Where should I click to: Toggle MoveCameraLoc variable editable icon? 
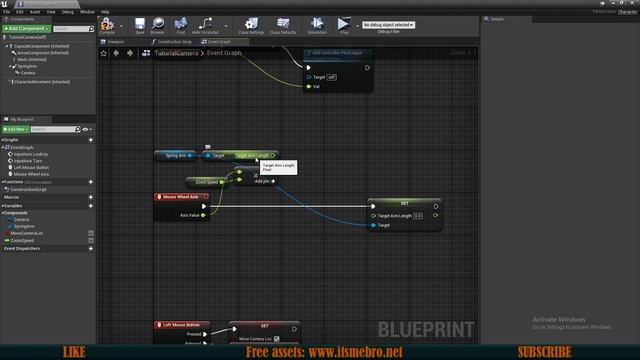tap(91, 233)
